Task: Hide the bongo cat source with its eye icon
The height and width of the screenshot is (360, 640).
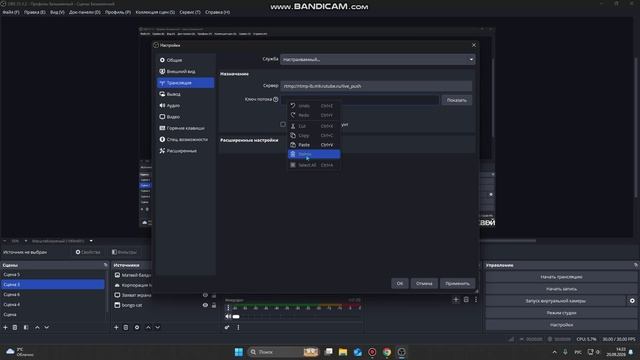Action: (205, 305)
